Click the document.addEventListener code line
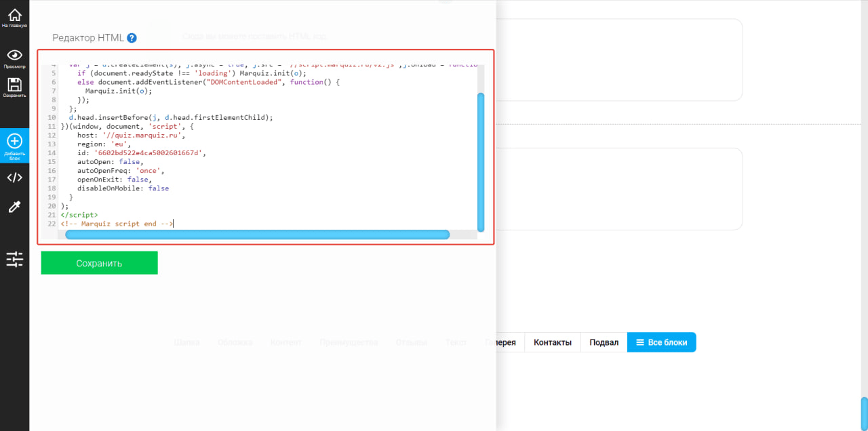The width and height of the screenshot is (868, 431). 208,82
